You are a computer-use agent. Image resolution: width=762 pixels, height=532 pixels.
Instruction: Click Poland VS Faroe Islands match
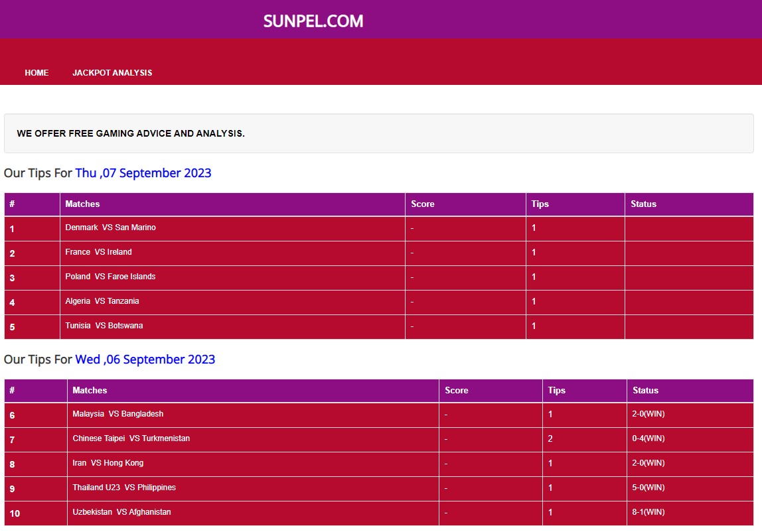(110, 277)
